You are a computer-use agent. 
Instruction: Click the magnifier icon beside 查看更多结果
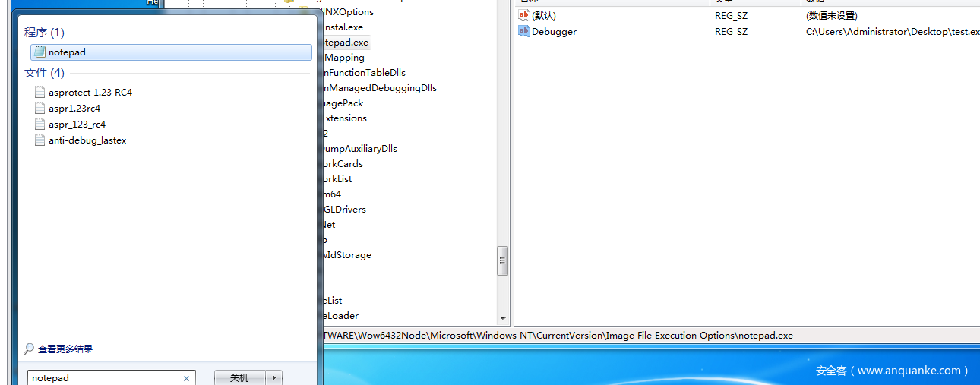point(29,349)
